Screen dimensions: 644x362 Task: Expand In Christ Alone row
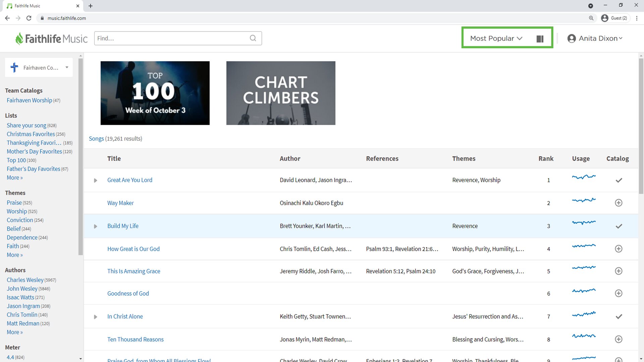point(96,317)
